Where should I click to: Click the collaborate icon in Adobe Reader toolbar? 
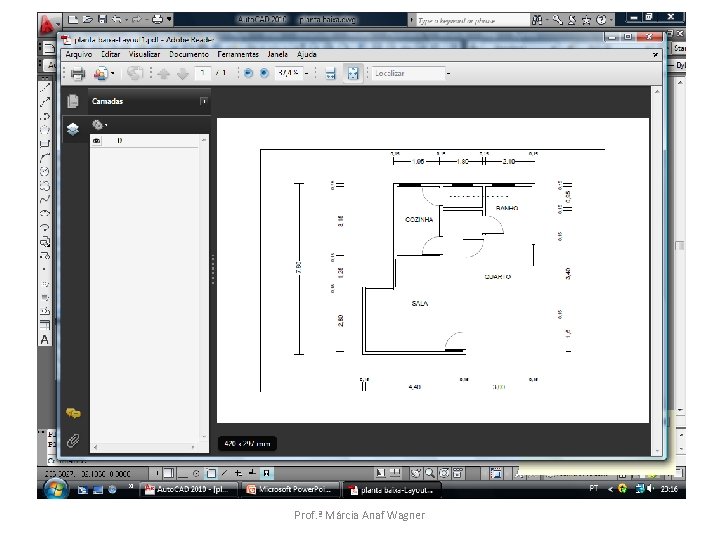pyautogui.click(x=101, y=73)
